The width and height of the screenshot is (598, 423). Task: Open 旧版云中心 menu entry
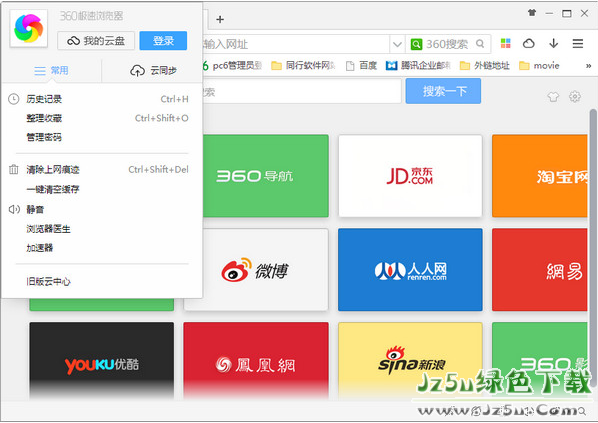pyautogui.click(x=101, y=281)
